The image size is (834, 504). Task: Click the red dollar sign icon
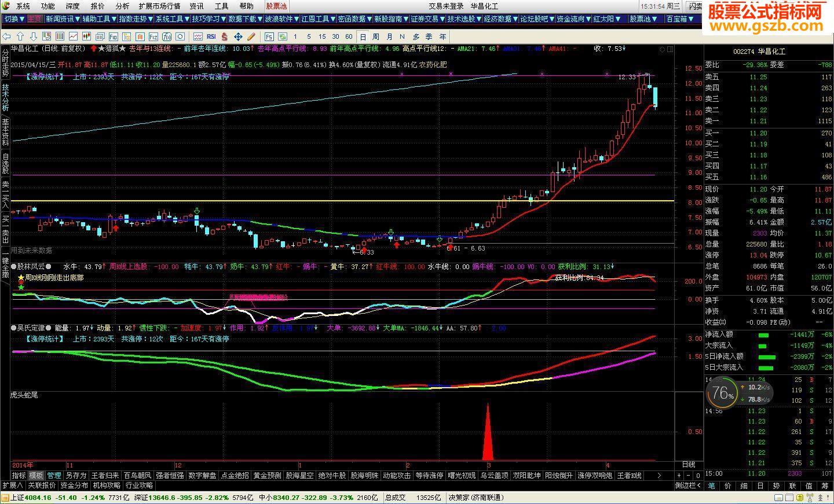tap(225, 36)
